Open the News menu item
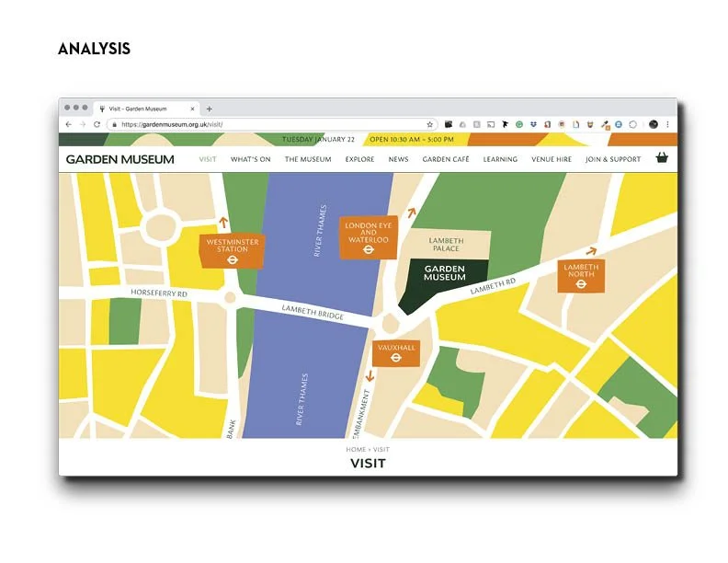The height and width of the screenshot is (563, 728). point(398,159)
